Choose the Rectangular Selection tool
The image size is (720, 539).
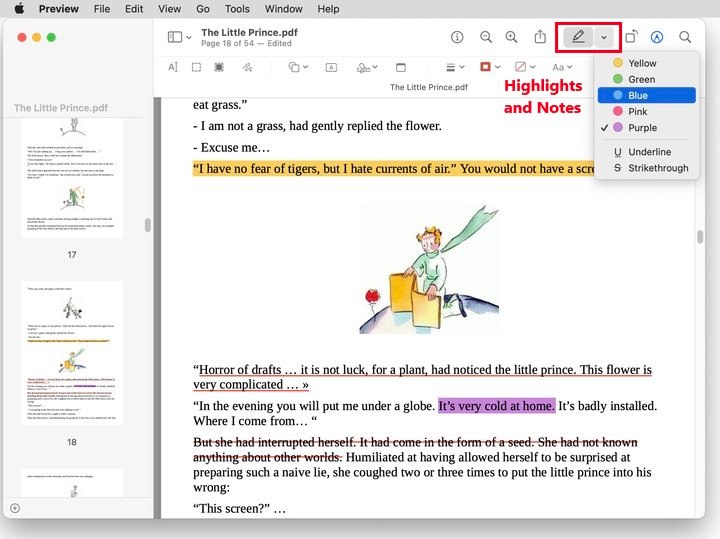196,67
